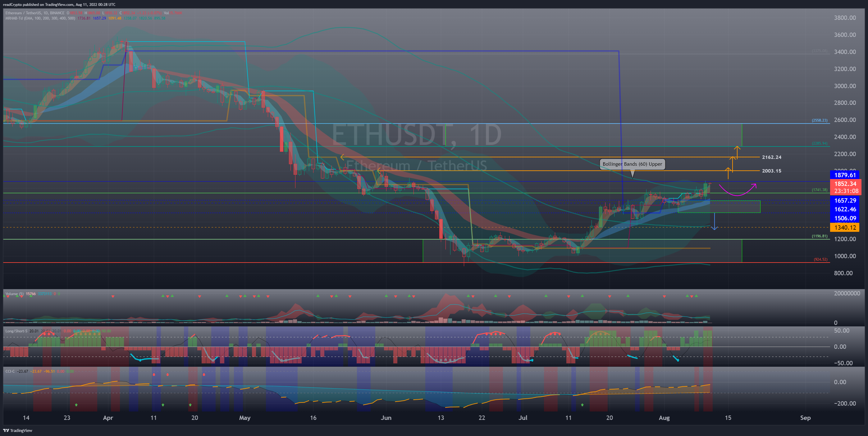Click the 1506.09 blue price label
Viewport: 868px width, 436px height.
(845, 218)
